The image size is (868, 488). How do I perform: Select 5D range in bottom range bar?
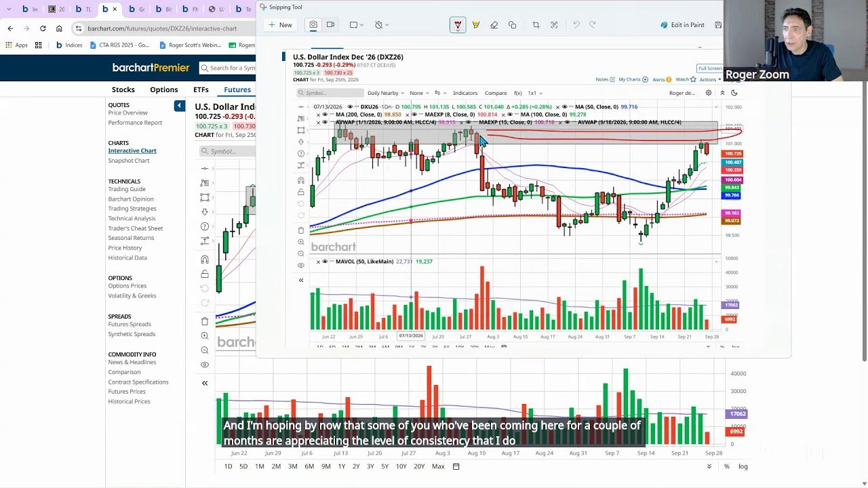(243, 466)
